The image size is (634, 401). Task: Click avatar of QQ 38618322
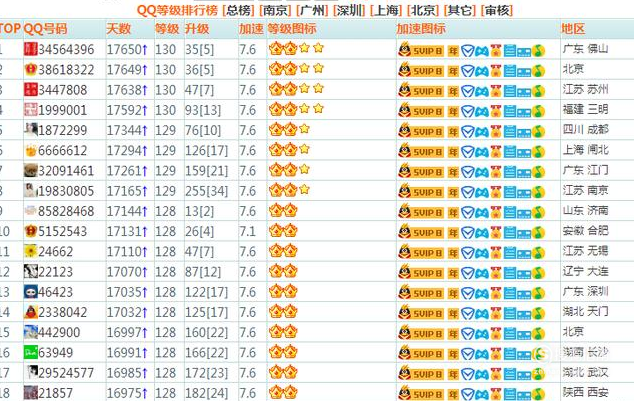(x=30, y=69)
